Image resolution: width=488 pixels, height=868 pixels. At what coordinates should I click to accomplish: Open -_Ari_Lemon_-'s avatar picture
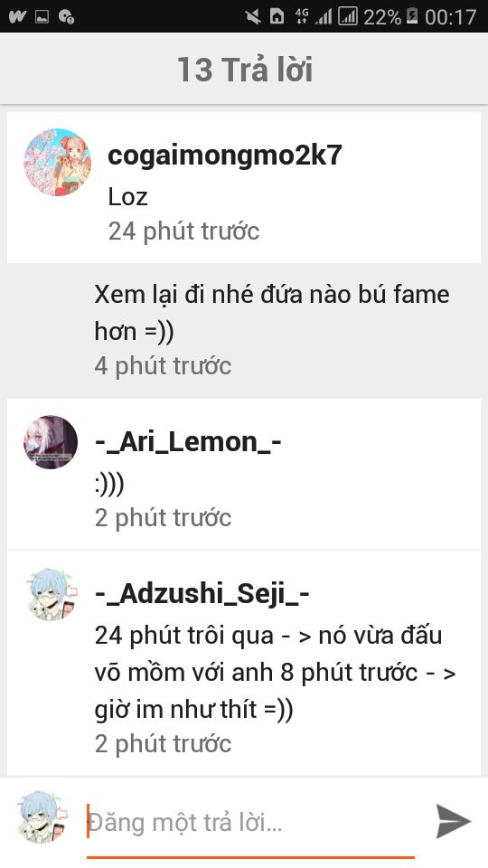pyautogui.click(x=51, y=442)
